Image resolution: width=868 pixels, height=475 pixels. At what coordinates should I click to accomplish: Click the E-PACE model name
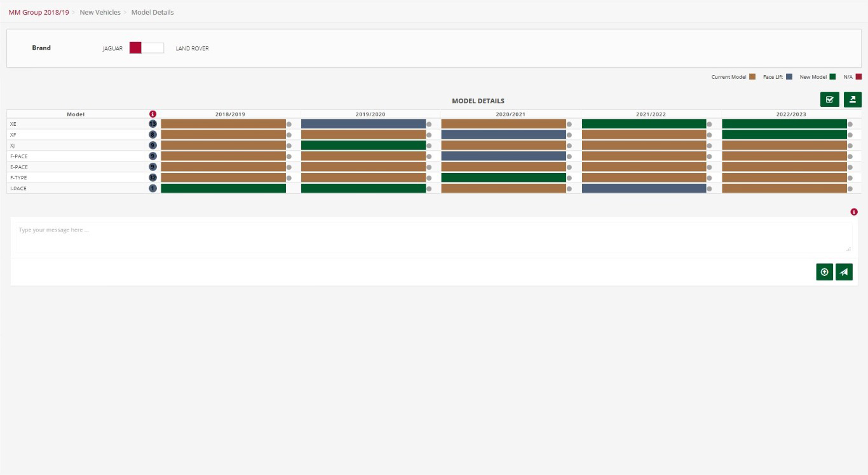[x=19, y=167]
